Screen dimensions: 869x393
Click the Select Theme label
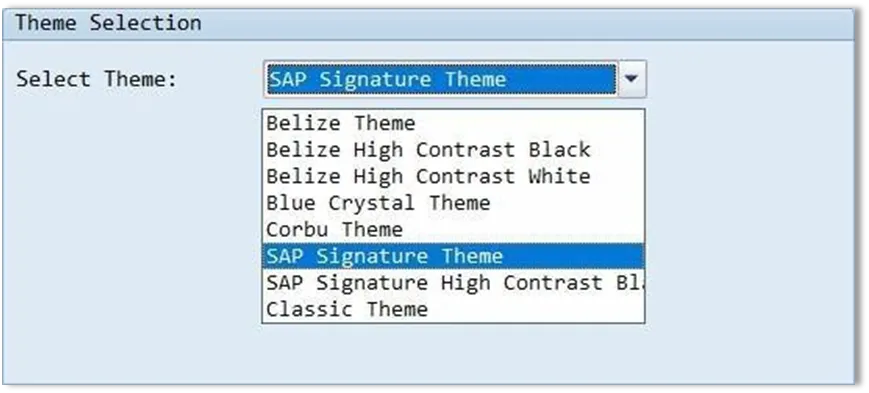[96, 79]
